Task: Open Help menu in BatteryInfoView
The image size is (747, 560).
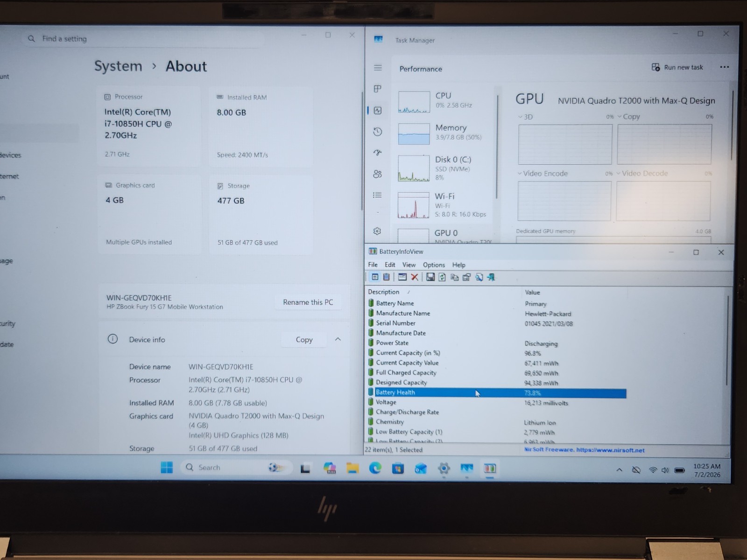Action: [458, 265]
